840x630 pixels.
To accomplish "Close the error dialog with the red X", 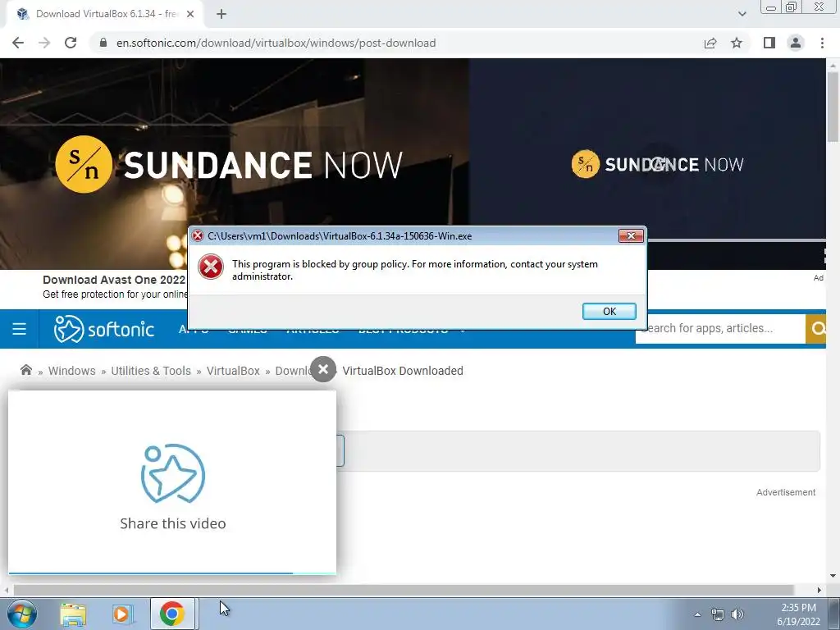I will pyautogui.click(x=631, y=235).
